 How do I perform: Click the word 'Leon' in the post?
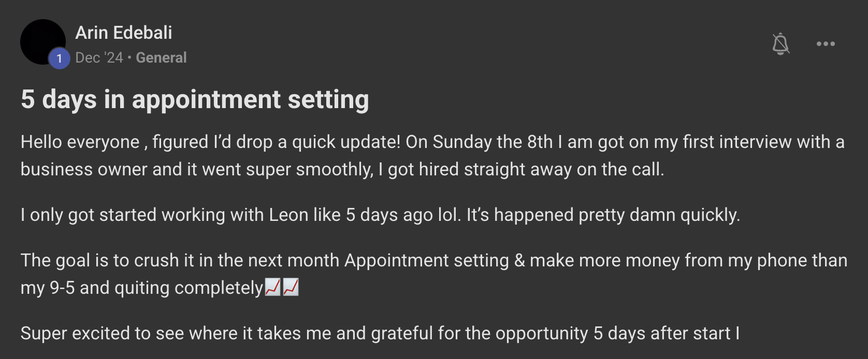pyautogui.click(x=288, y=215)
